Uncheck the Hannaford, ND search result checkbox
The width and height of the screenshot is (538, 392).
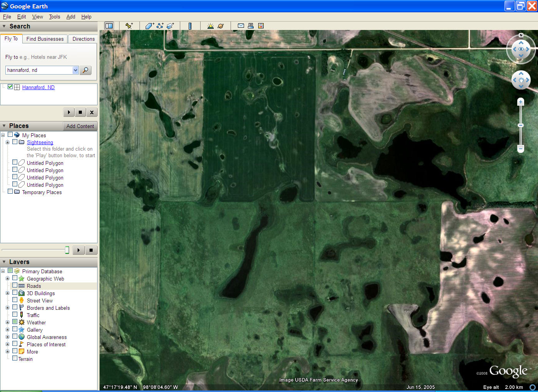click(x=10, y=87)
